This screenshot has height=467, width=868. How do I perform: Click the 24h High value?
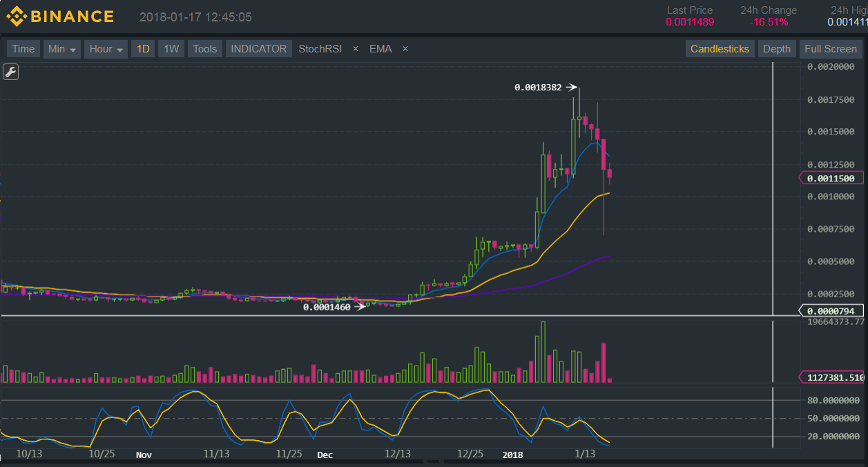point(847,22)
